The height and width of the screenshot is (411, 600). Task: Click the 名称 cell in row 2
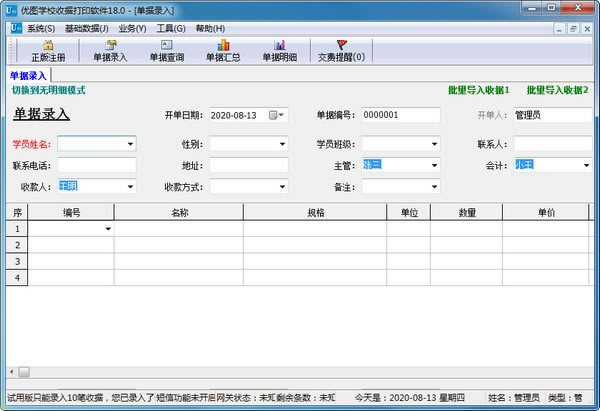click(x=179, y=245)
